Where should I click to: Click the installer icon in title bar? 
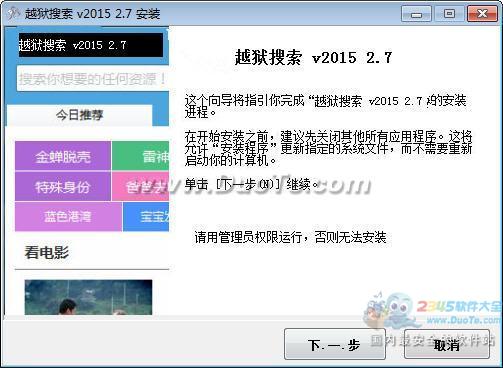14,13
